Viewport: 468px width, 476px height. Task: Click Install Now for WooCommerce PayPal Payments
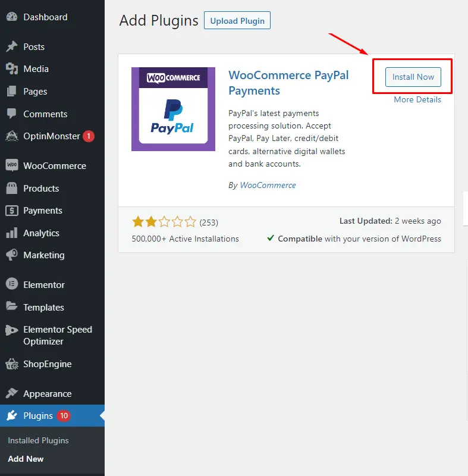(x=413, y=77)
